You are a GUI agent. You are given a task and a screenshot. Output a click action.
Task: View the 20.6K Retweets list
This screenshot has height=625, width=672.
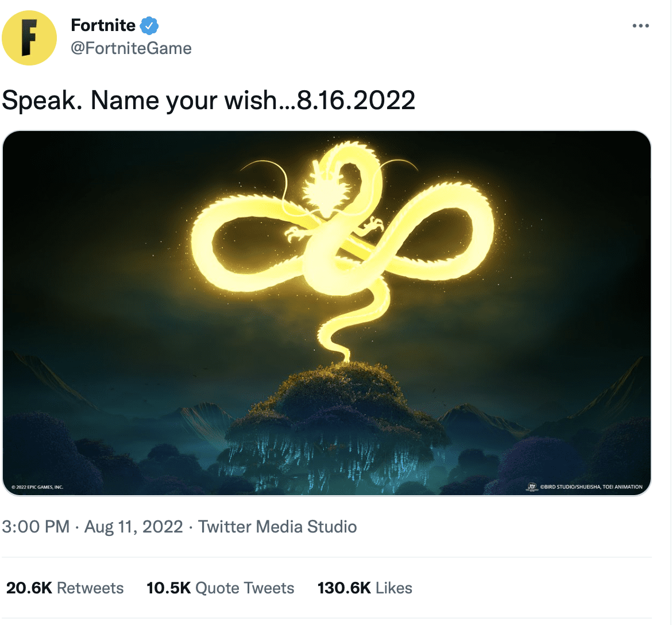65,588
